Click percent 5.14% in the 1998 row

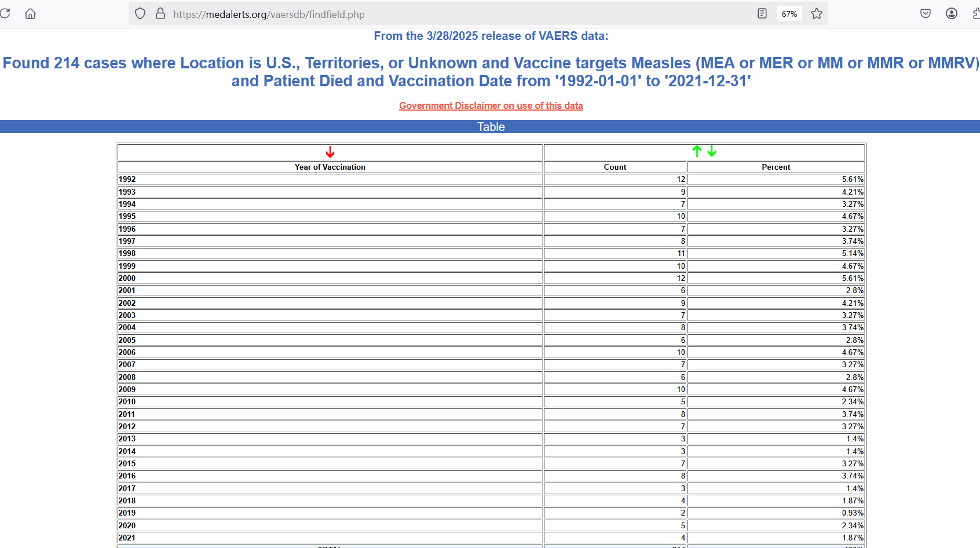coord(853,254)
